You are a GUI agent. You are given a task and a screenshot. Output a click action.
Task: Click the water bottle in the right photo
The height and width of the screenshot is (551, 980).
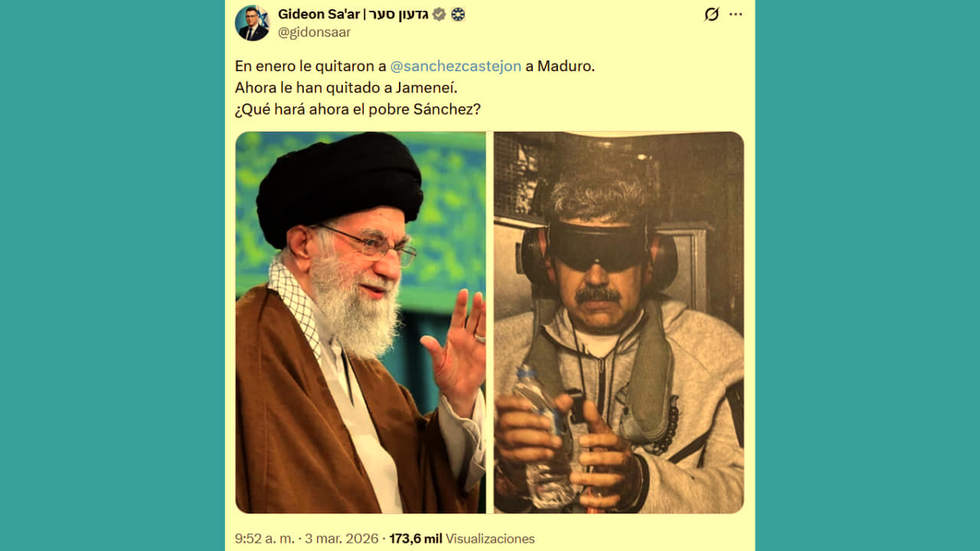pos(543,438)
